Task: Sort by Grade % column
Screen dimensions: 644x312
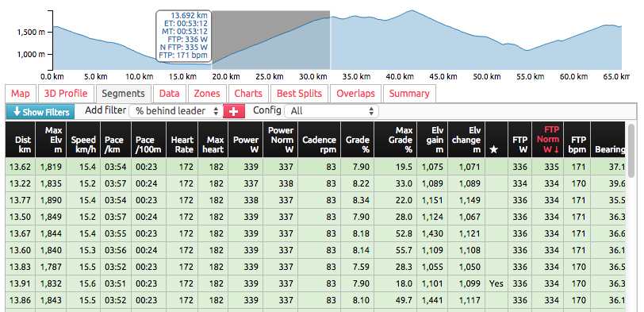Action: pyautogui.click(x=358, y=140)
